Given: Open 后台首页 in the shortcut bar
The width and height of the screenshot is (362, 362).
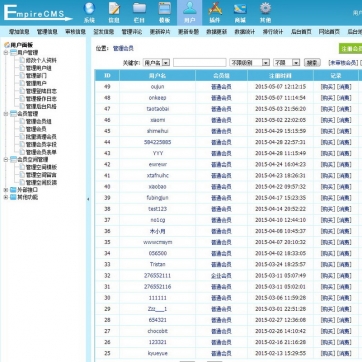Looking at the screenshot, I should (301, 32).
